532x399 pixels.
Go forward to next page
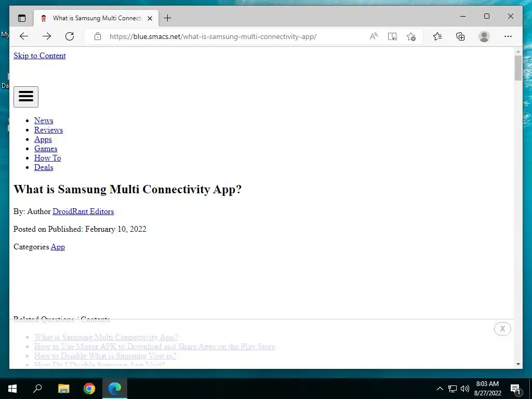[47, 36]
